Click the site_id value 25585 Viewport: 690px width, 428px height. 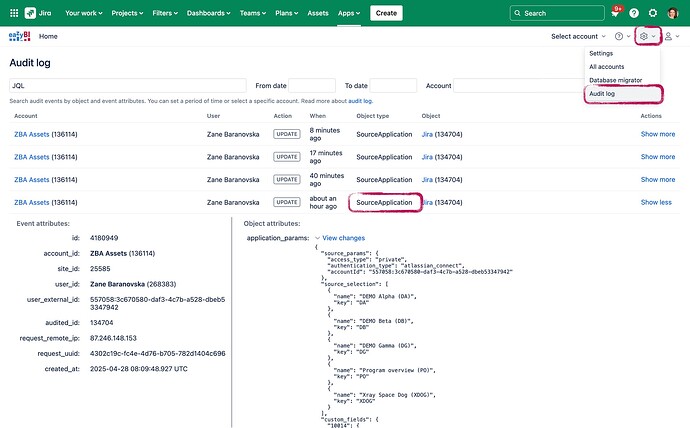click(x=100, y=269)
